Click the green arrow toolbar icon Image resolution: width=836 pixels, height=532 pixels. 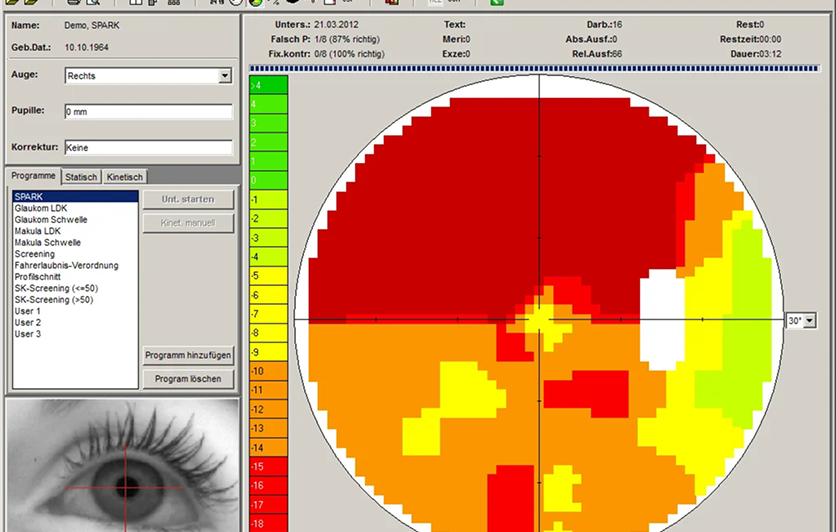point(497,2)
